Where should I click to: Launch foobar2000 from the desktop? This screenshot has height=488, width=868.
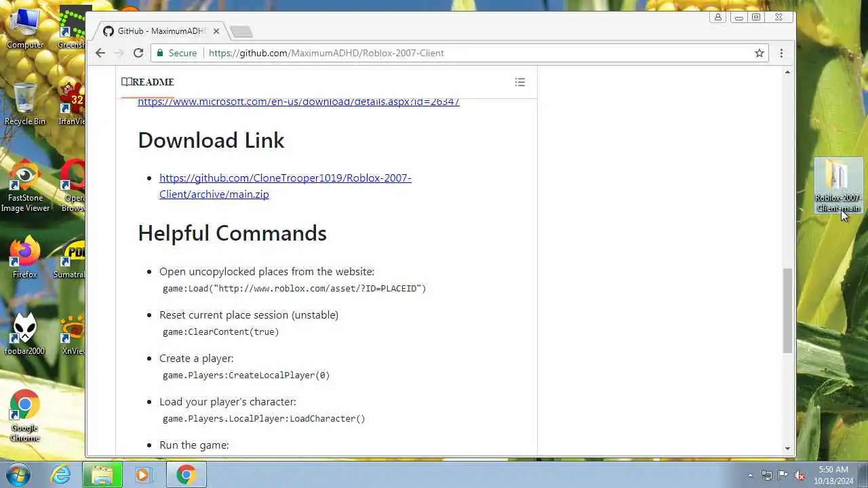coord(25,334)
